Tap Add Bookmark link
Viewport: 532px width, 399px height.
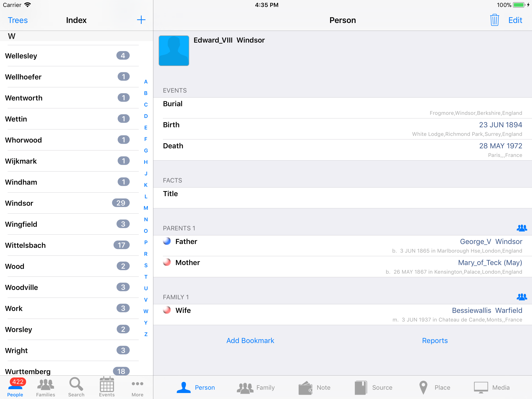click(x=250, y=340)
